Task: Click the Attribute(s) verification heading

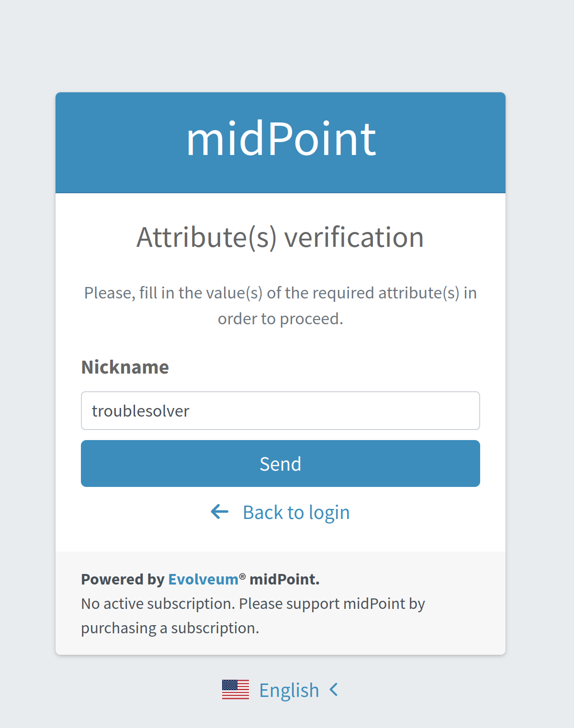Action: (x=280, y=237)
